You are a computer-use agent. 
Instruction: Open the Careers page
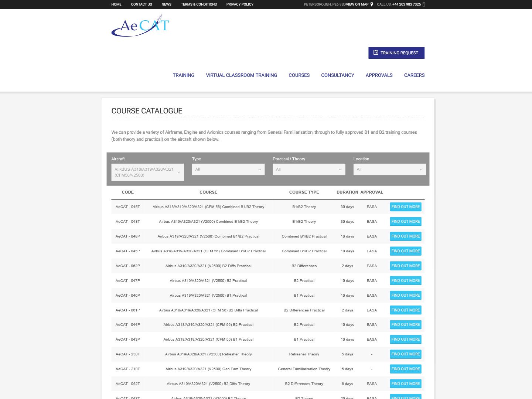(414, 75)
